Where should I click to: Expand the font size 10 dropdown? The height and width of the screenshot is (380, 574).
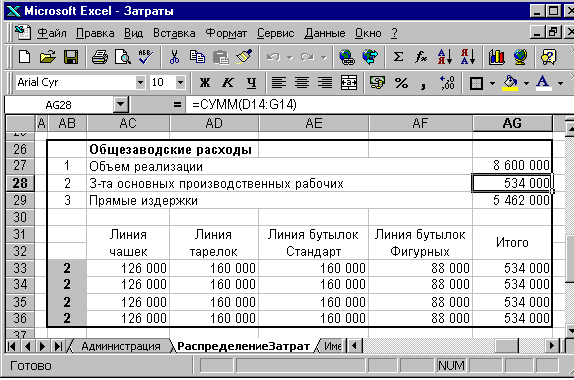coord(180,82)
